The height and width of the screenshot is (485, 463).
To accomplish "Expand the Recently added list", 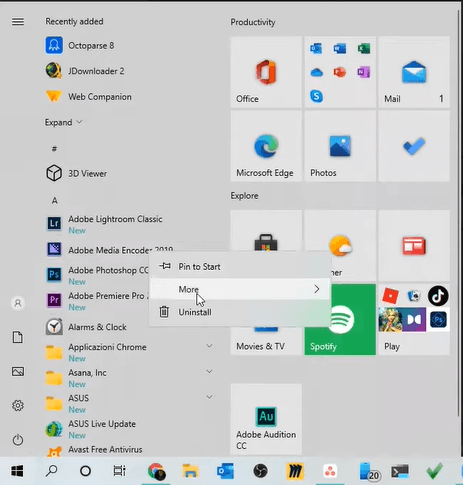I will [x=63, y=122].
